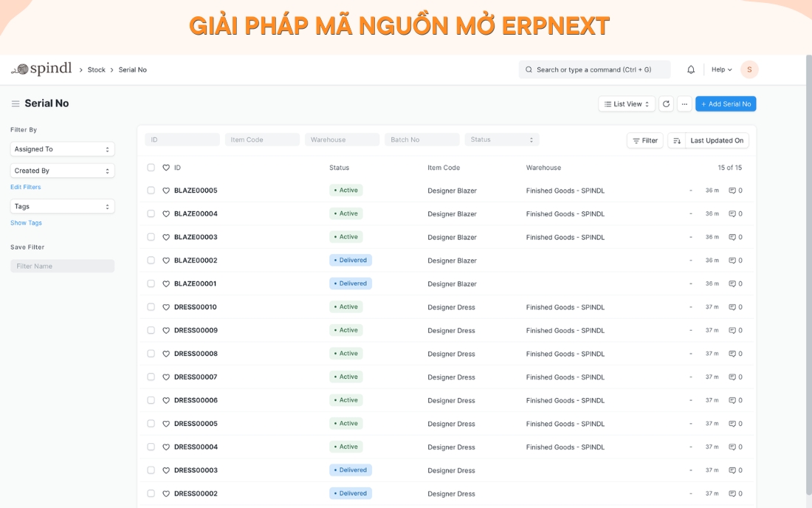Go to Serial No breadcrumb

(x=133, y=69)
